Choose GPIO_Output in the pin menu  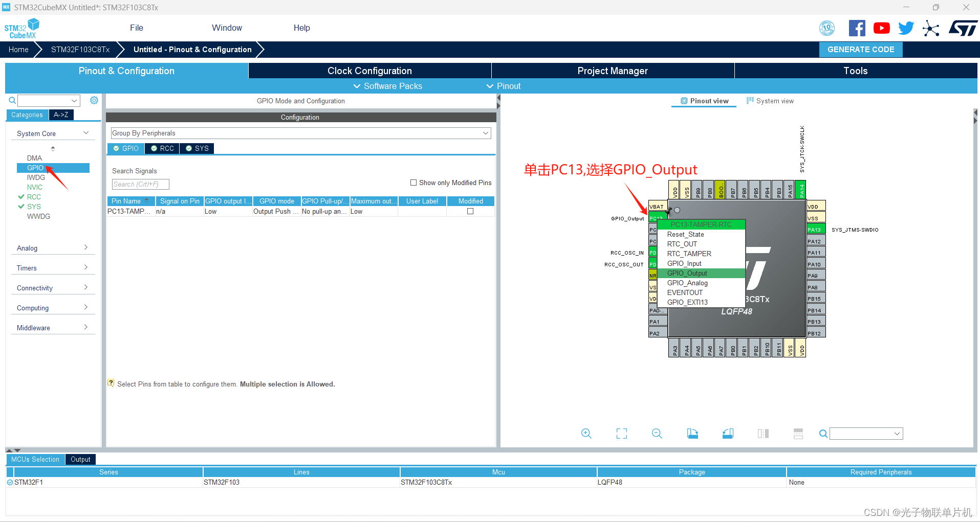pyautogui.click(x=701, y=273)
